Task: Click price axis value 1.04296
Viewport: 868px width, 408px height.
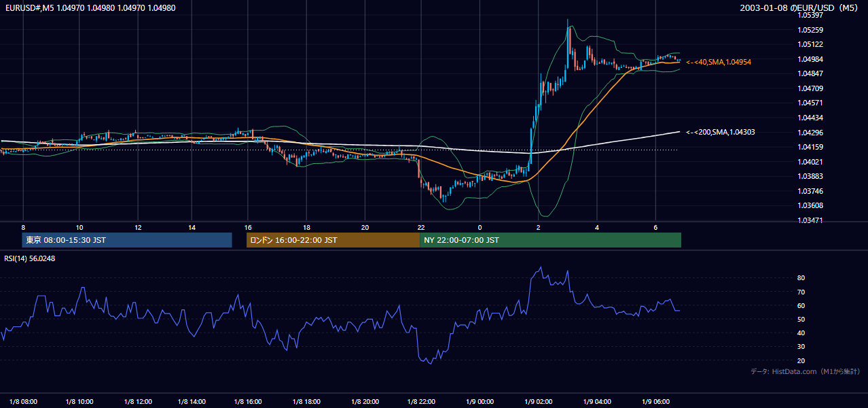Action: tap(810, 133)
